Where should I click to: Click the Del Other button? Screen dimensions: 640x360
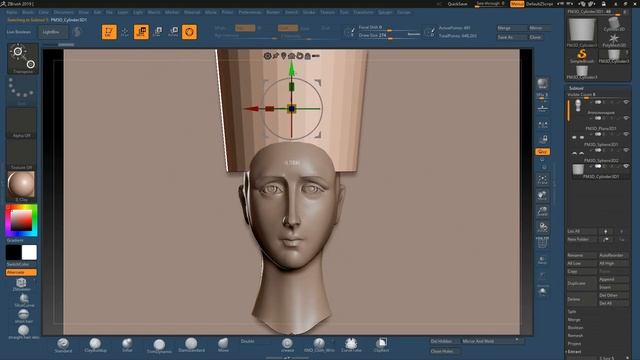coord(613,295)
